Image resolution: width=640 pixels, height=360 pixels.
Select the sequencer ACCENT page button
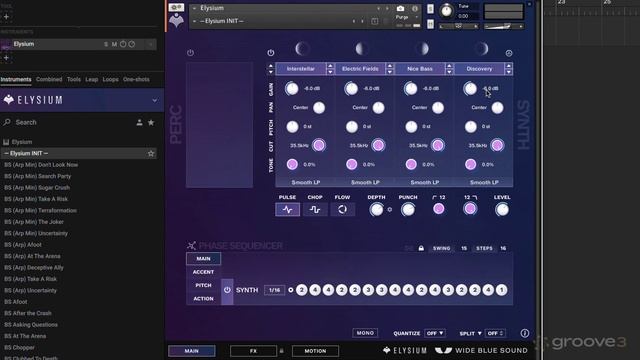pyautogui.click(x=203, y=272)
